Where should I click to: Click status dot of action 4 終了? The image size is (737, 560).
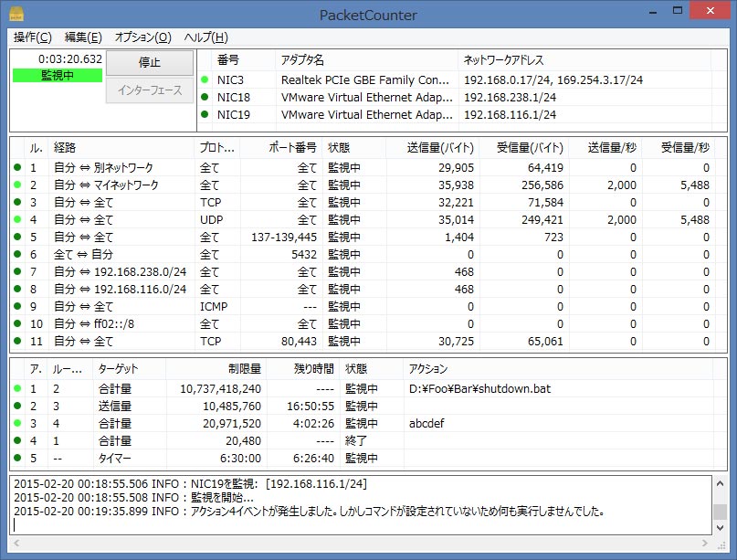click(x=17, y=440)
